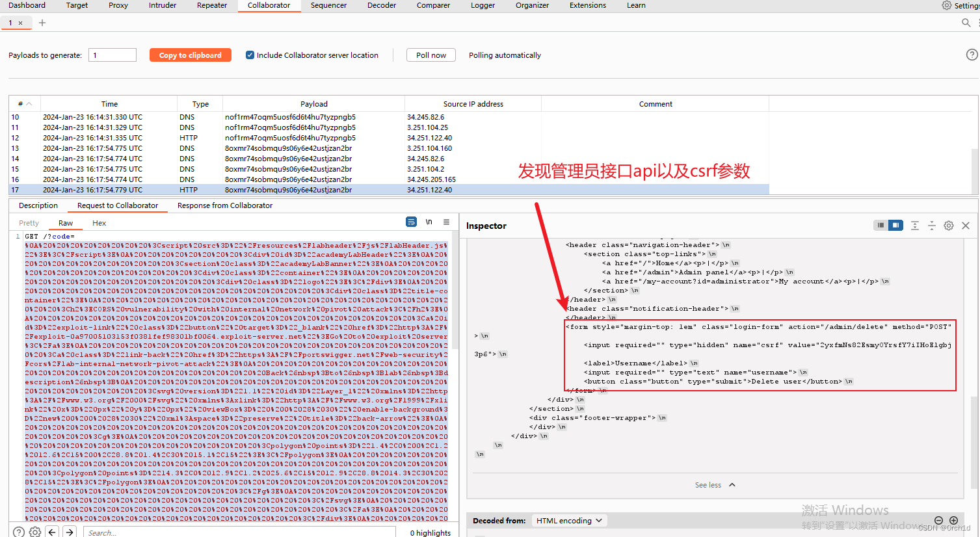Open the Learn tab
This screenshot has height=537, width=980.
pyautogui.click(x=636, y=5)
